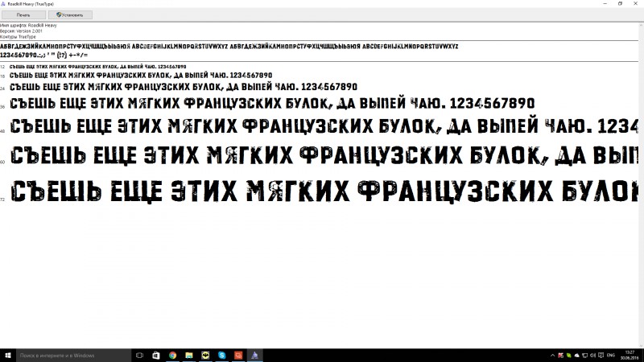
Task: Click the 48-point sample sentence
Action: click(324, 126)
